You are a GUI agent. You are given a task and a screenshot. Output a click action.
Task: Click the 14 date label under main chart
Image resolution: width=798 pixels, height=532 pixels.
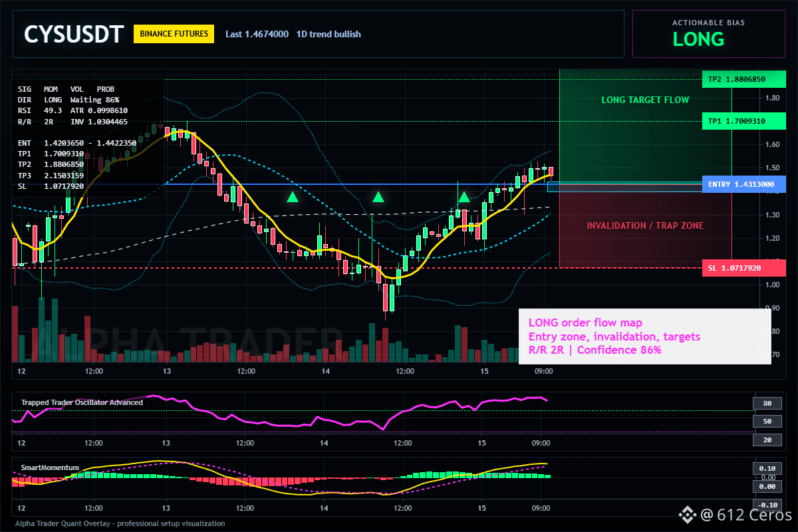point(325,371)
